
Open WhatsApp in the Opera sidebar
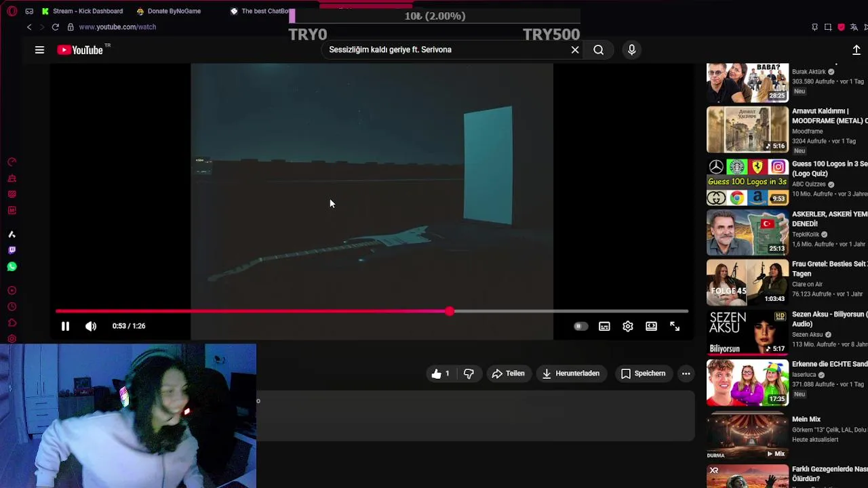click(x=12, y=266)
